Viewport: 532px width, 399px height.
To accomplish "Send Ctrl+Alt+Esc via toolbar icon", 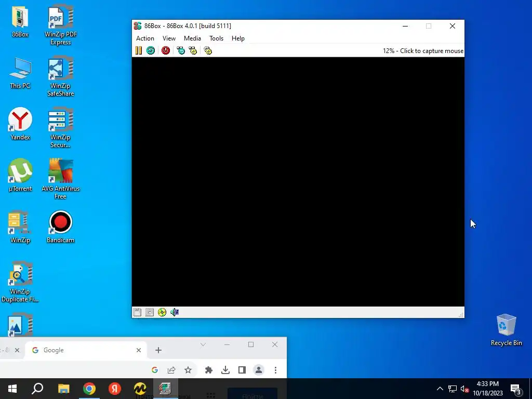I will coord(193,50).
